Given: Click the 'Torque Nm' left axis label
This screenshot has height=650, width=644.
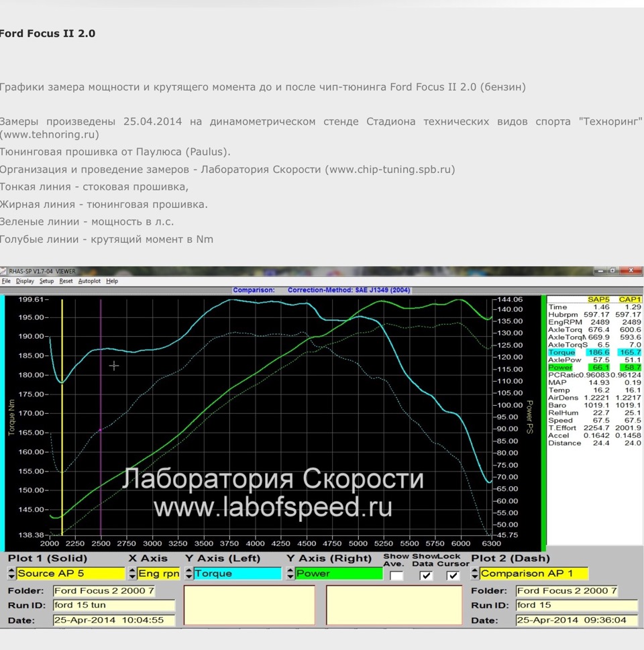Looking at the screenshot, I should tap(11, 417).
